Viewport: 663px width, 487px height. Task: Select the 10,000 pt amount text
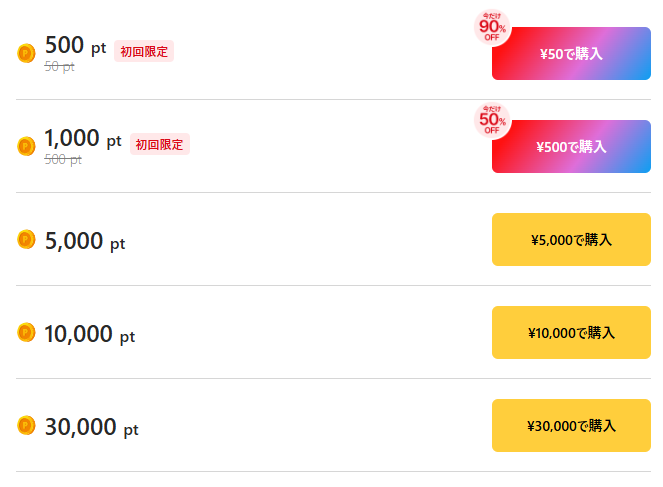click(89, 335)
